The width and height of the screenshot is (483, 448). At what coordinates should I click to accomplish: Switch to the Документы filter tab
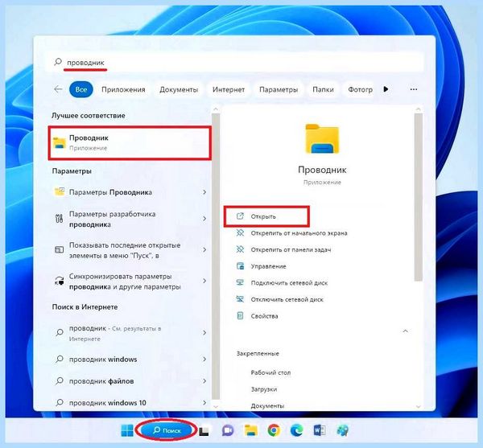point(179,89)
